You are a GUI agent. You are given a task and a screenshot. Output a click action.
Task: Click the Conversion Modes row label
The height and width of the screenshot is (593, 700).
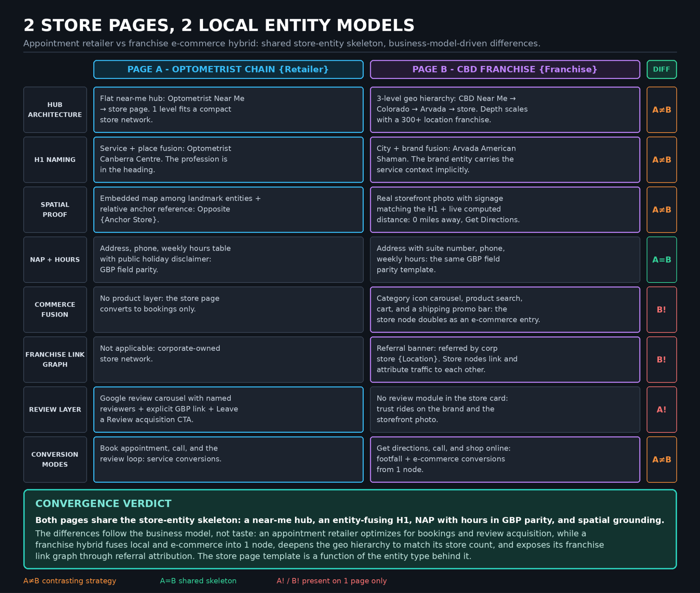[x=55, y=459]
